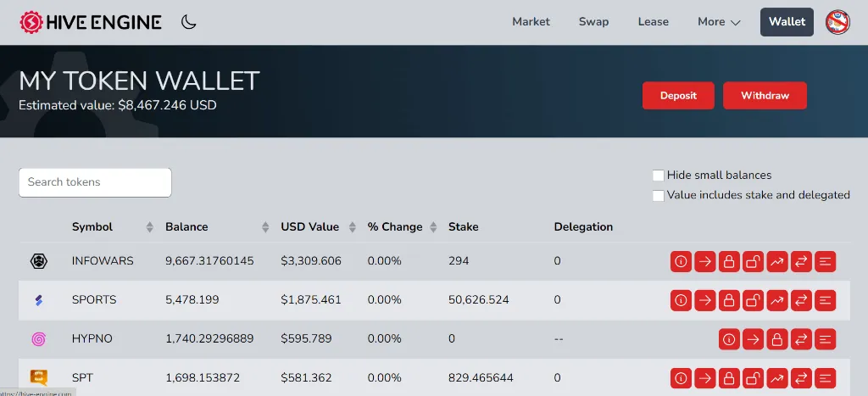Open the delegate chart-arrow icon for SPORTS
Screen dimensions: 868x396
pyautogui.click(x=776, y=300)
